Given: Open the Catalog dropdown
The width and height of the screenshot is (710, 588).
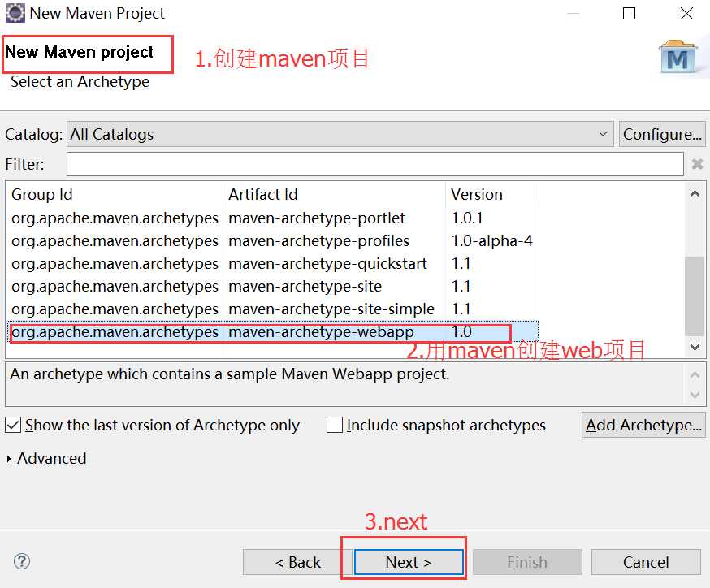Looking at the screenshot, I should [340, 134].
